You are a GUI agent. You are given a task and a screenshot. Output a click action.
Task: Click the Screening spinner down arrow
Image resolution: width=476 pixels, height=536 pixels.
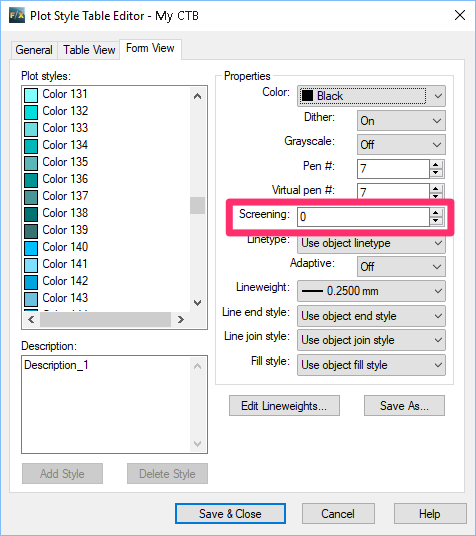click(435, 221)
